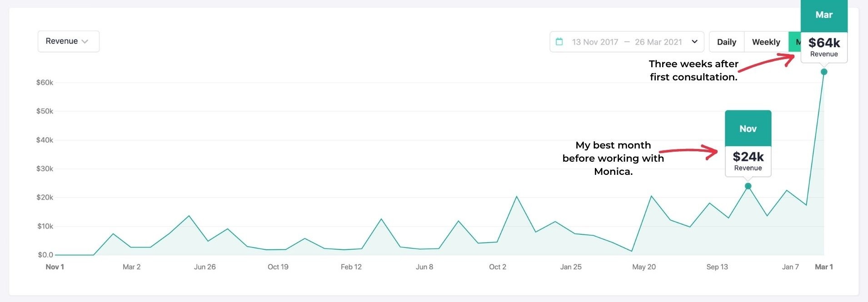Expand the date range picker chevron
Viewport: 868px width, 302px height.
click(x=694, y=42)
